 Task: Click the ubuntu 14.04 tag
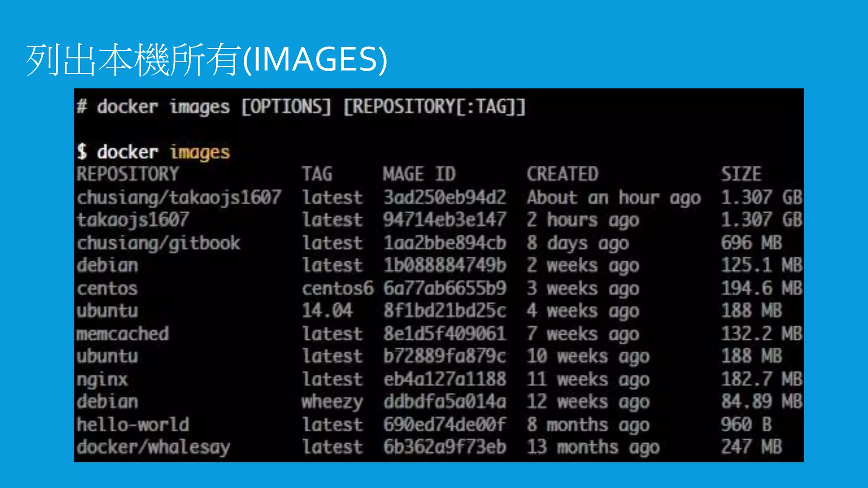pyautogui.click(x=327, y=311)
